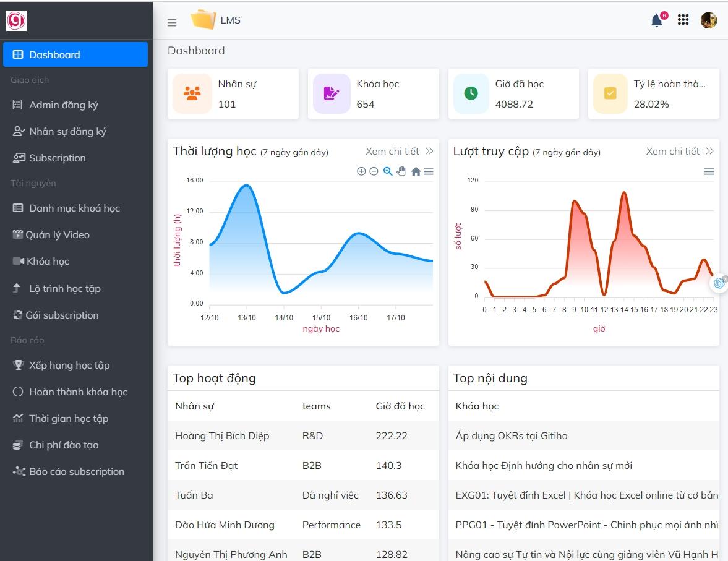Click the Tỷ lệ hoàn thành percentage card
728x561 pixels.
(653, 93)
